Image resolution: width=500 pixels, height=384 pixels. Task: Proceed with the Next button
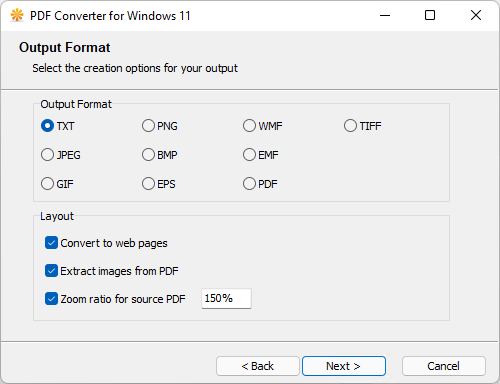click(344, 366)
